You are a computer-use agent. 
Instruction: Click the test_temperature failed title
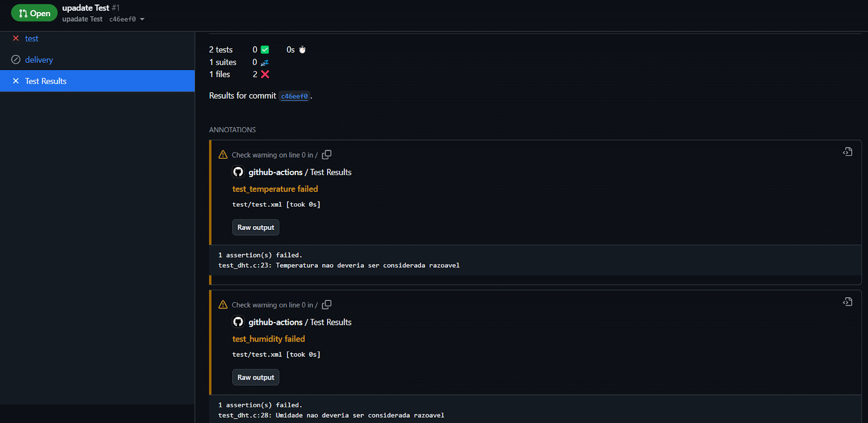tap(275, 189)
